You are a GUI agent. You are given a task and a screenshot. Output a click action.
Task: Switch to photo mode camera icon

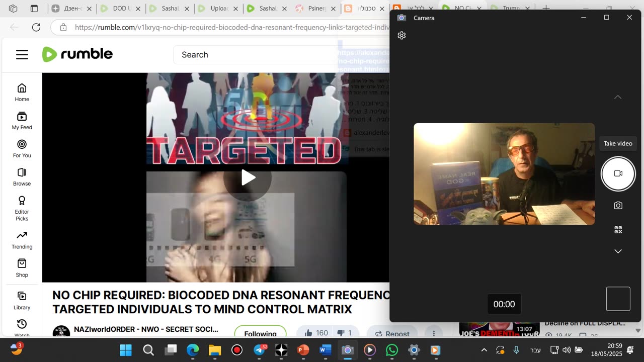[618, 205]
